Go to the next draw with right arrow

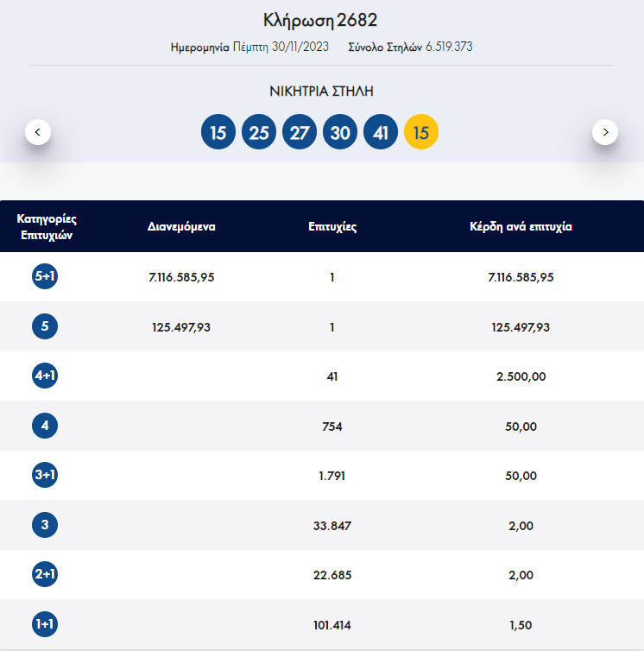coord(605,132)
